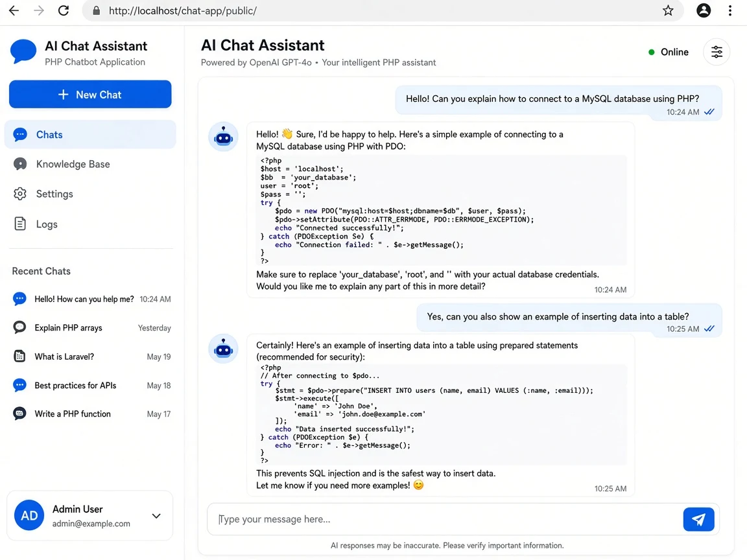The image size is (747, 560).
Task: Click 'Powered by OpenAI GPT-4o' subtitle
Action: tap(256, 62)
